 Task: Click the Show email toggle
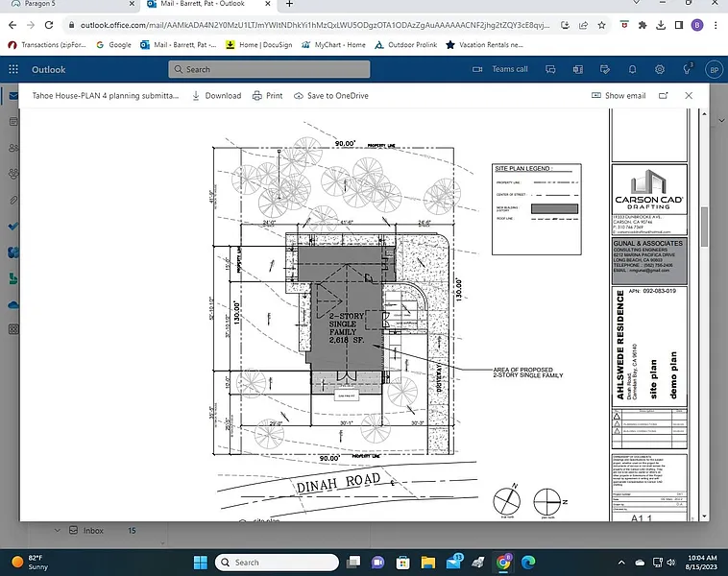point(619,96)
